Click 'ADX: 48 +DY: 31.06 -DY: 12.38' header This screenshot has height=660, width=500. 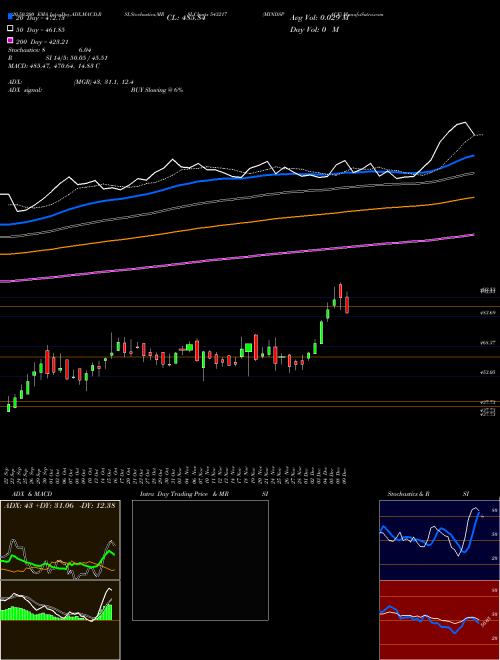coord(60,505)
